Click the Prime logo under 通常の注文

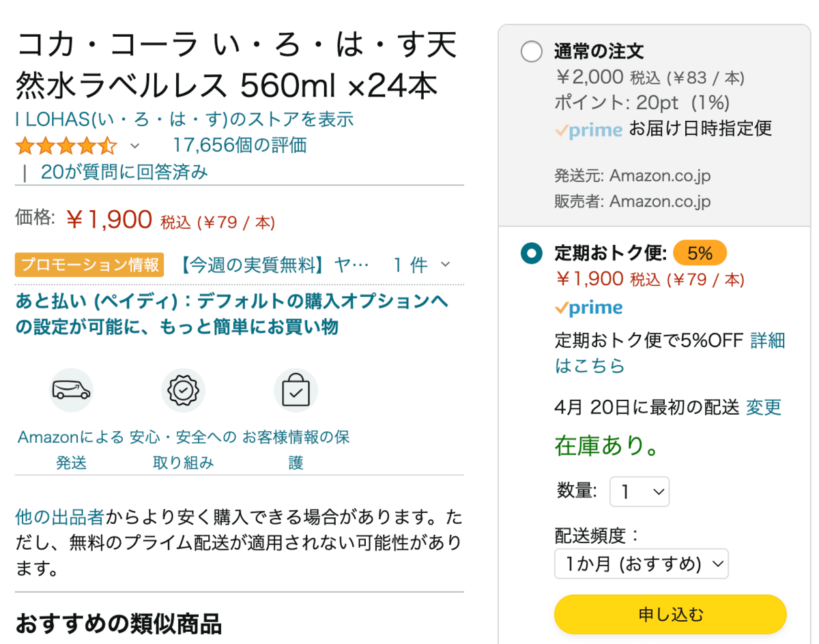[x=588, y=130]
